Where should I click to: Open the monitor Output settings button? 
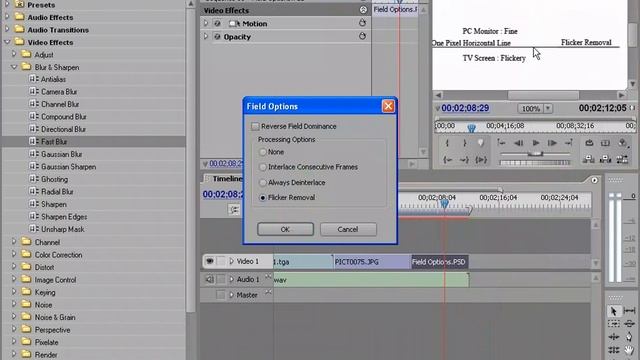(x=622, y=143)
